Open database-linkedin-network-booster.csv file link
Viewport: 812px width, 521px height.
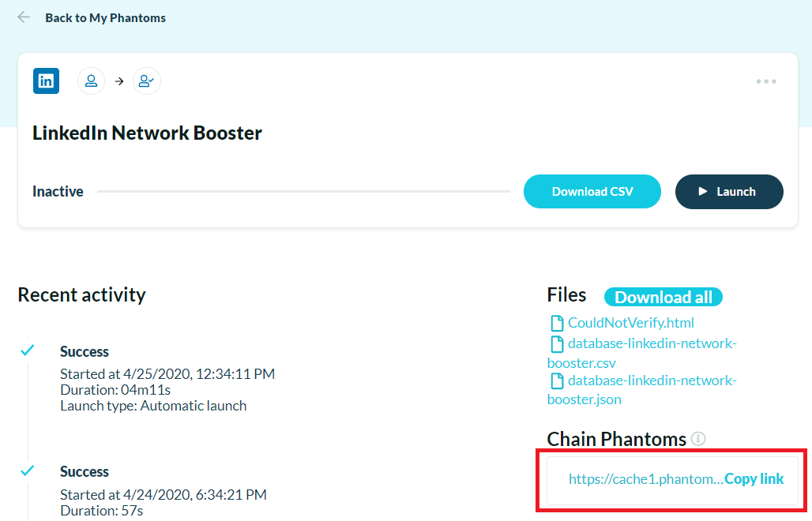pyautogui.click(x=642, y=353)
